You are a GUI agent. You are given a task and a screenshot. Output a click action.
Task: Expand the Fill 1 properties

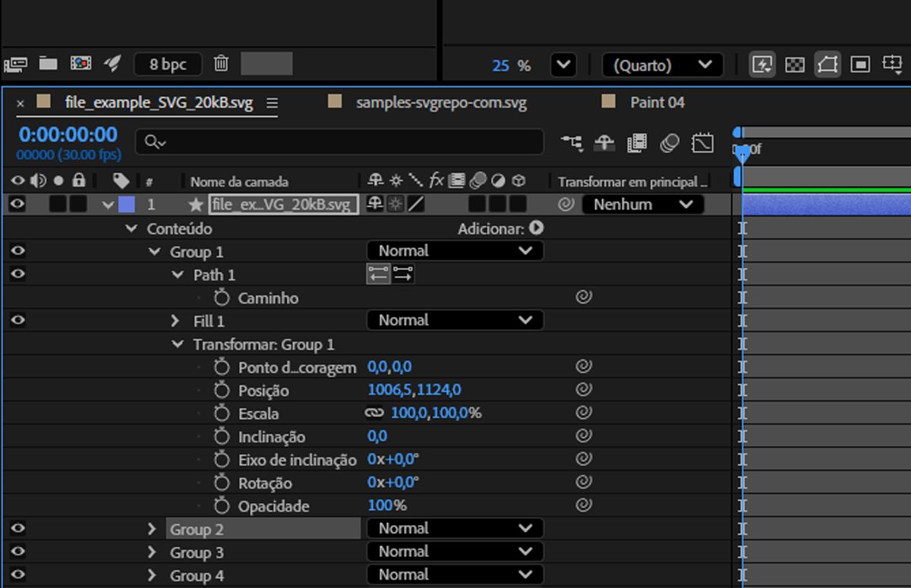click(175, 321)
